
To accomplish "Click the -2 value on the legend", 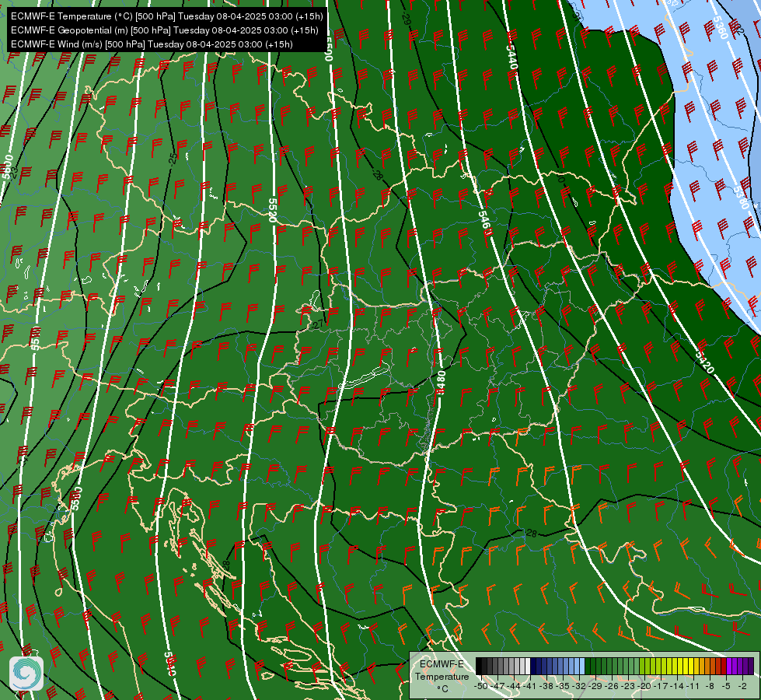I will tap(743, 686).
